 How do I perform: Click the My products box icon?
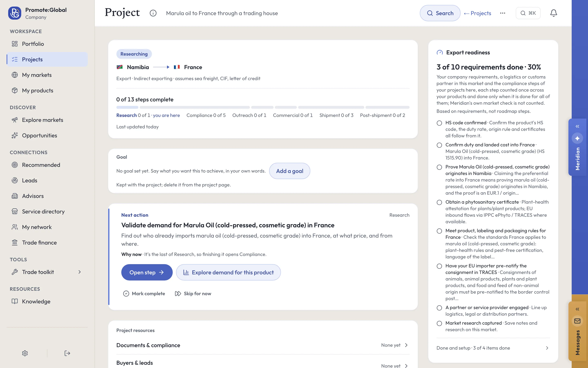pos(14,90)
